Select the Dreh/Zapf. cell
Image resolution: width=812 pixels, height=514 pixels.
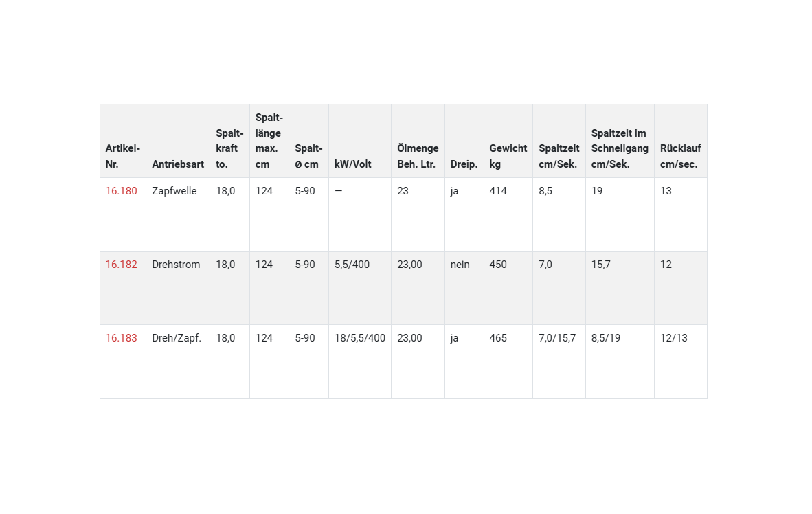[177, 338]
